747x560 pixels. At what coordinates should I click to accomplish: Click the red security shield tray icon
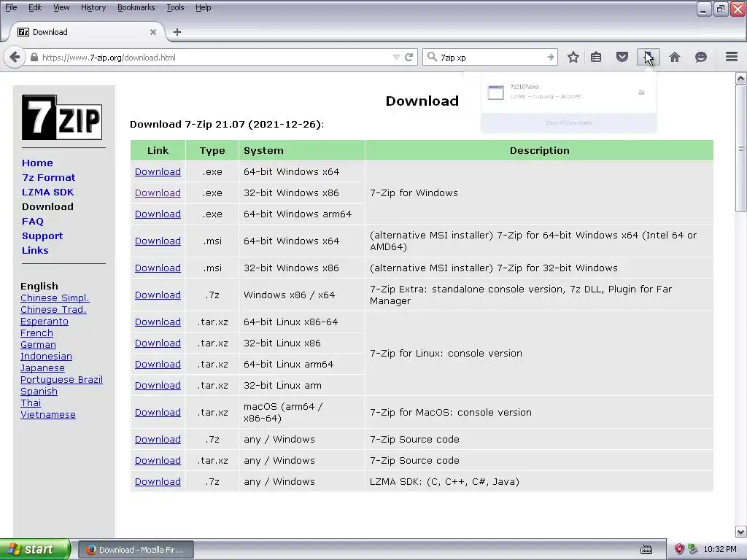point(679,550)
